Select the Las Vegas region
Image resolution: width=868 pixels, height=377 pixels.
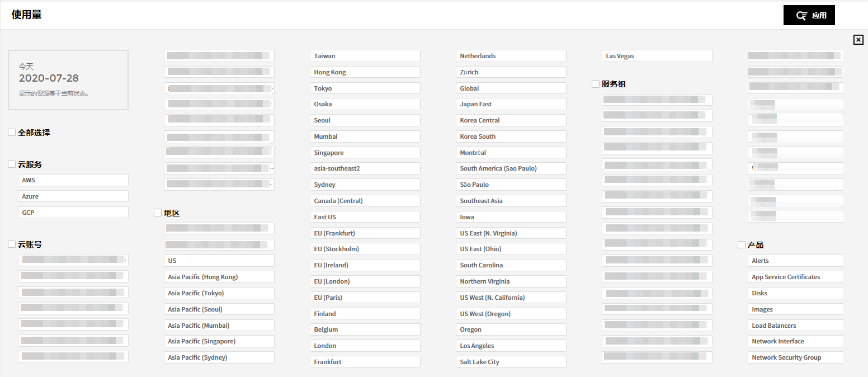coord(657,56)
